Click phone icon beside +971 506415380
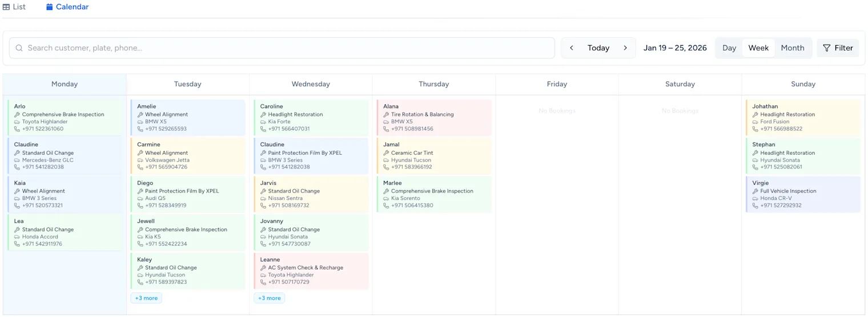The width and height of the screenshot is (868, 317). (x=386, y=206)
